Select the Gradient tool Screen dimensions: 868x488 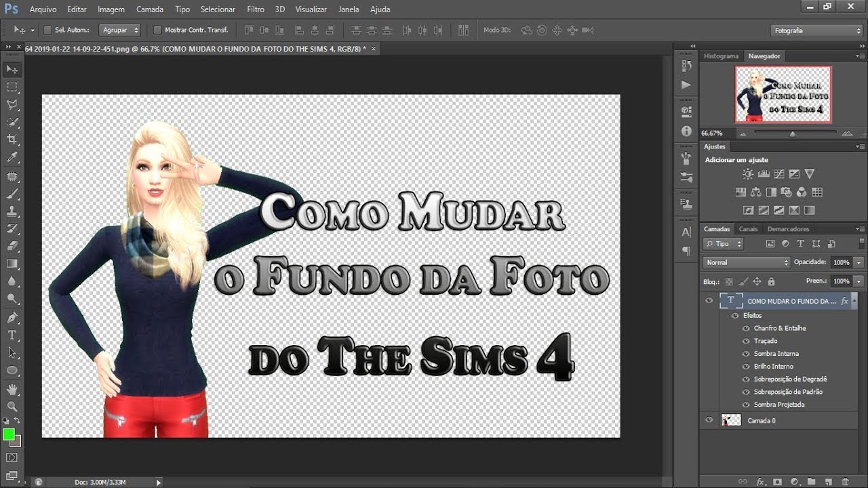[12, 264]
